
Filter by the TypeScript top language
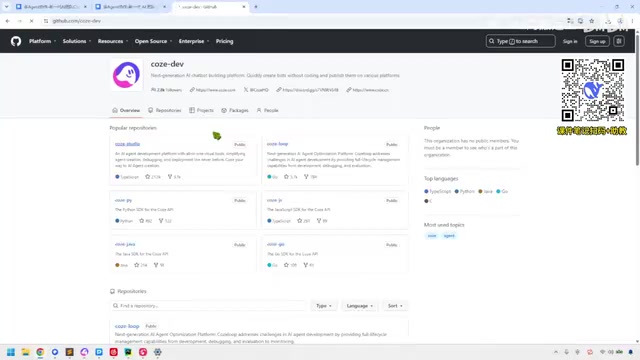[438, 191]
